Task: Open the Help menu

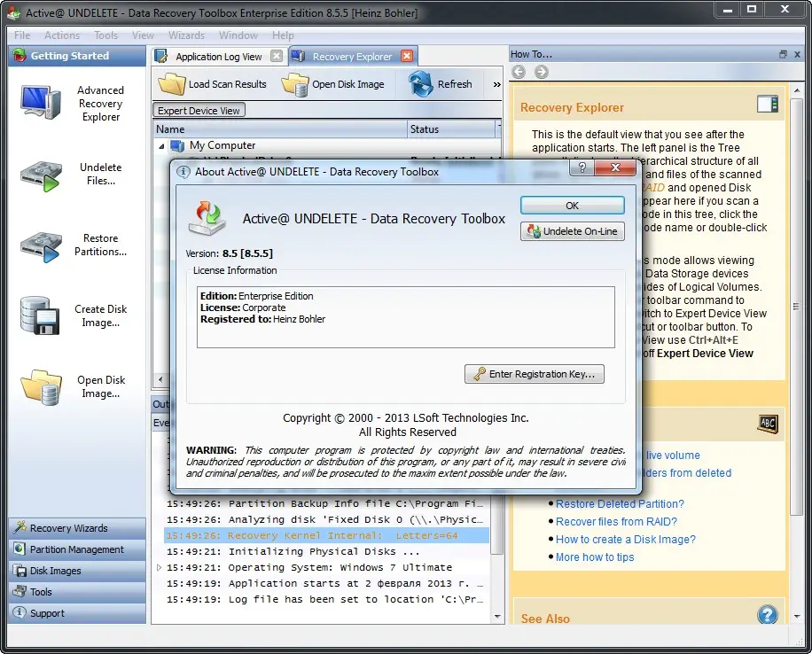Action: point(283,35)
